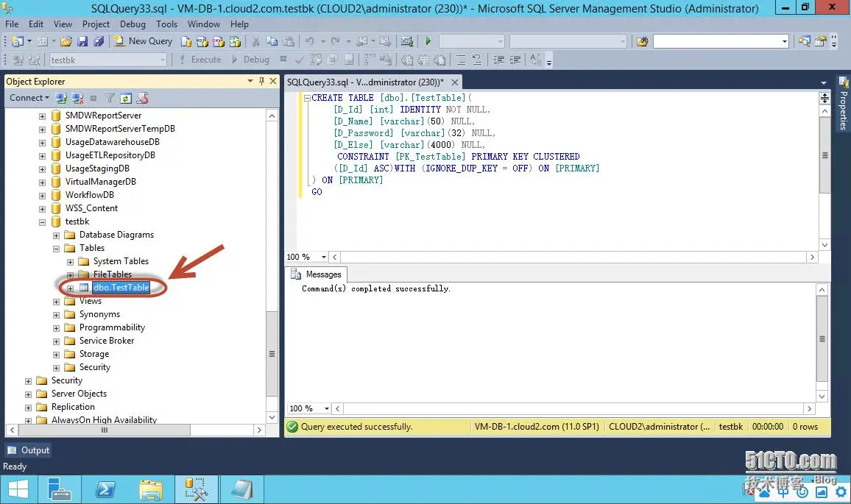Select the dbo.TestTable tree item
This screenshot has width=851, height=504.
(121, 288)
